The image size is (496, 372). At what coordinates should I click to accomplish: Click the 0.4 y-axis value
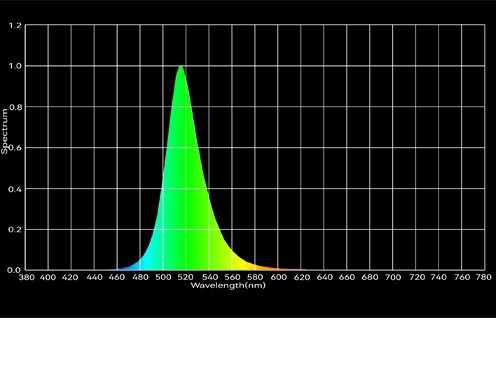click(15, 189)
